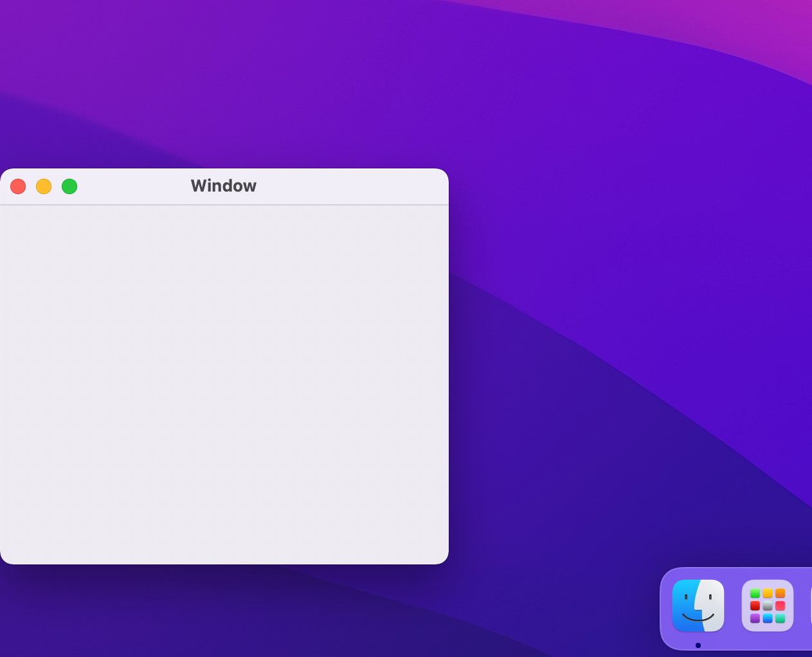Click the Dock's rounded left edge

(662, 607)
